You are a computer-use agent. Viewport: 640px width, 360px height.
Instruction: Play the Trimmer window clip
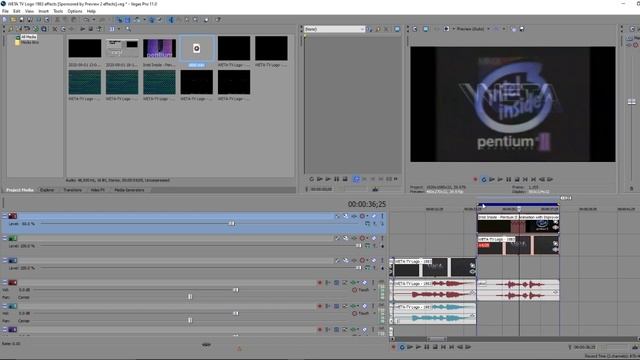click(x=328, y=179)
